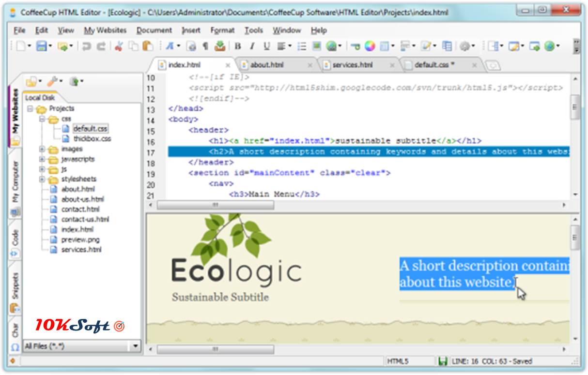Close the index.html tab
Screen dimensions: 588x375
click(228, 65)
